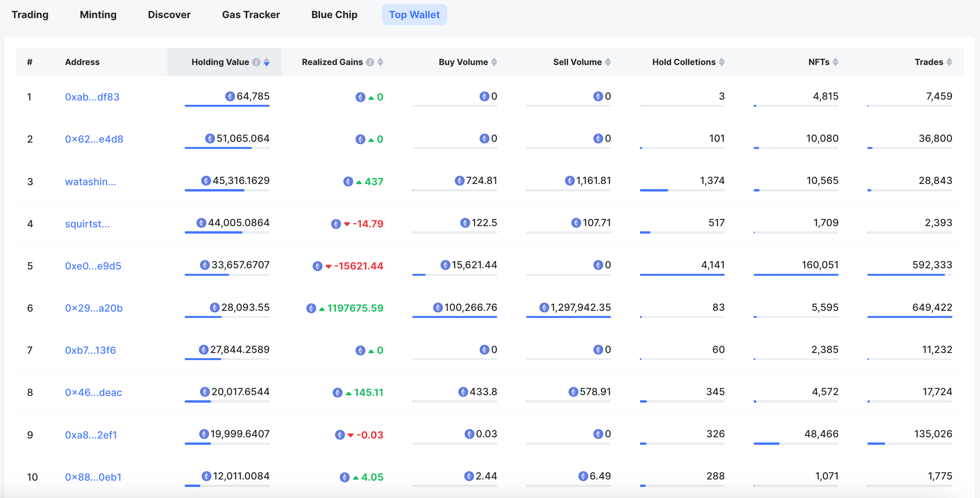
Task: Sort by Buy Volume arrows
Action: 494,62
